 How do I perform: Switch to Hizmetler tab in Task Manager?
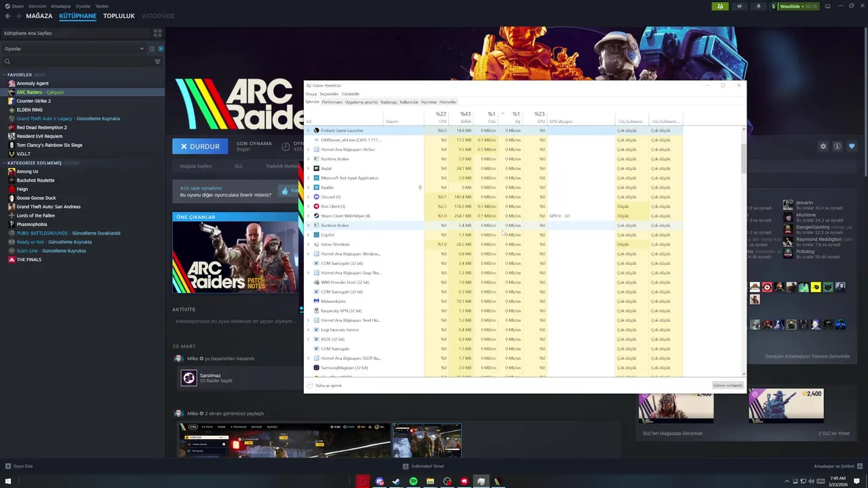[448, 102]
